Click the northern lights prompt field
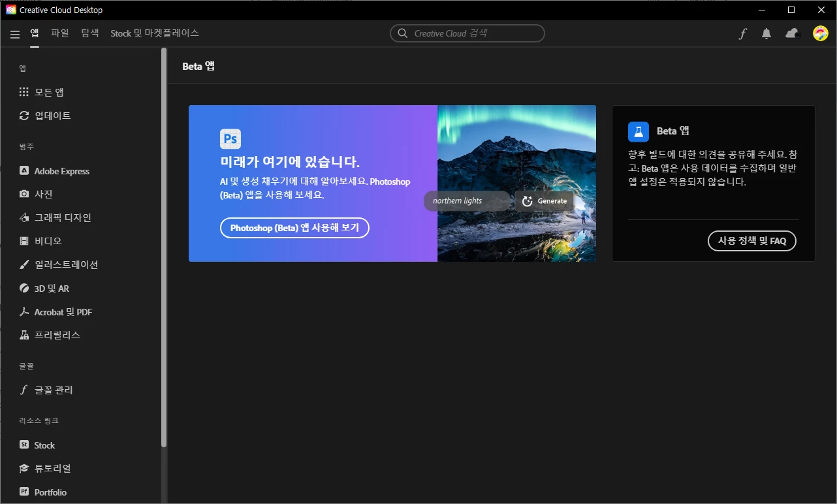Screen dimensions: 837x504 click(468, 200)
